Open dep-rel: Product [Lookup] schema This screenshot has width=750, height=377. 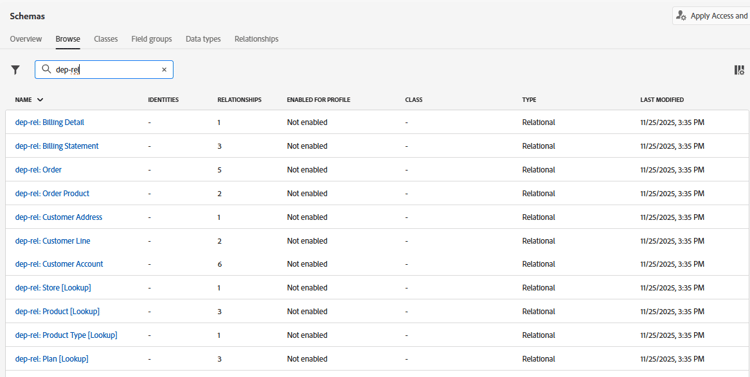(x=57, y=311)
